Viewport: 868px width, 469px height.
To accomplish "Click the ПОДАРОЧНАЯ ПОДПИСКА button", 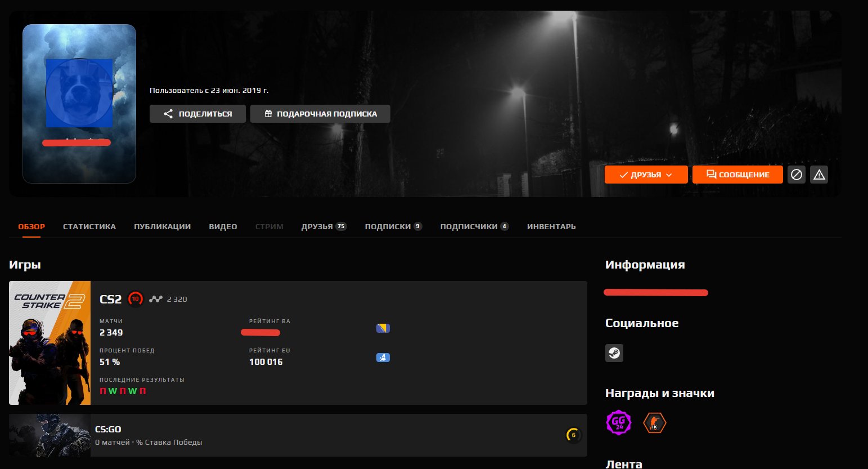I will click(x=320, y=113).
